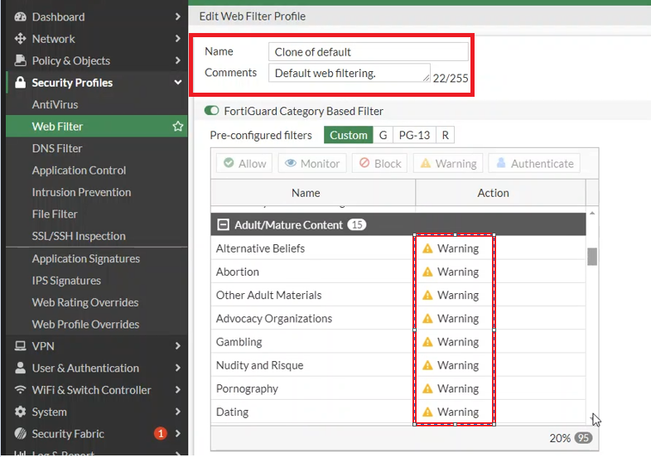Click the Adult/Mature Content 15 badge
This screenshot has height=457, width=651.
tap(357, 225)
